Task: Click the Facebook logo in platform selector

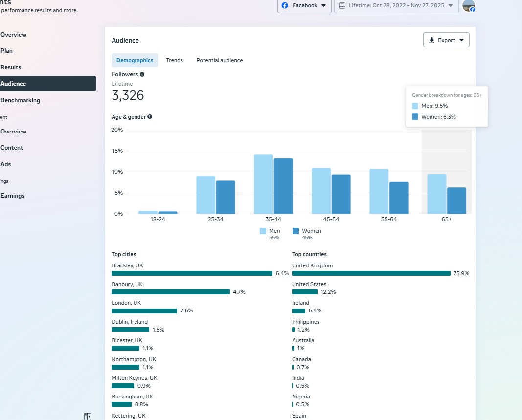Action: click(x=285, y=6)
